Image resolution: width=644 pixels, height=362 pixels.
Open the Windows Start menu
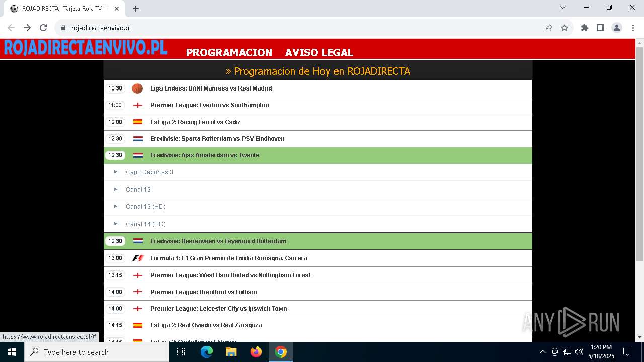click(12, 352)
